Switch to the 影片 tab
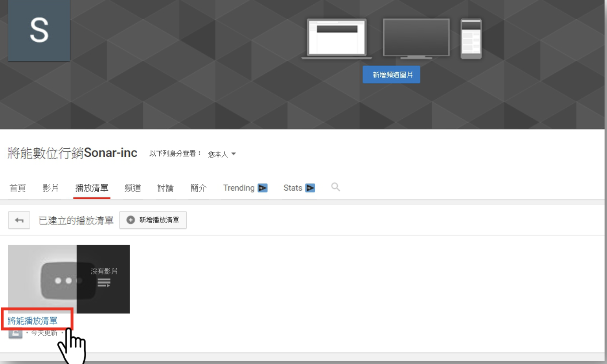The height and width of the screenshot is (364, 607). tap(51, 188)
